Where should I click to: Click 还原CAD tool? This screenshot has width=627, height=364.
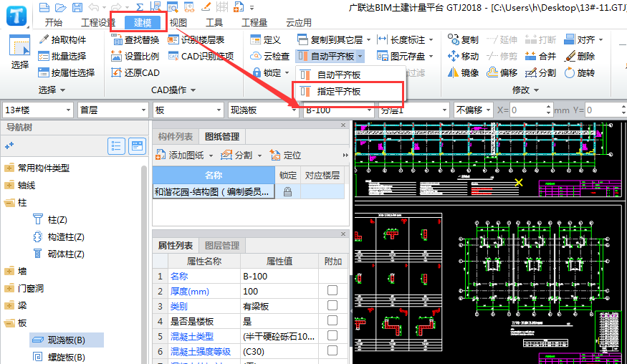(x=135, y=72)
